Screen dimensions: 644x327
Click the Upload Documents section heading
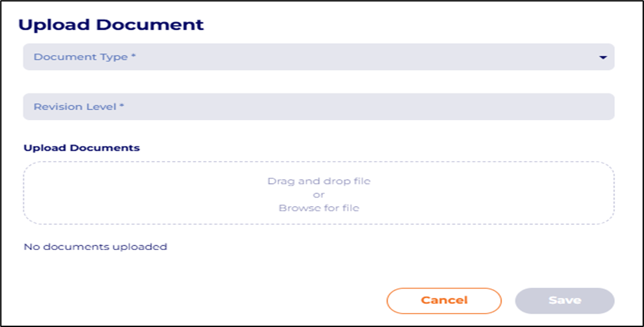(x=82, y=148)
